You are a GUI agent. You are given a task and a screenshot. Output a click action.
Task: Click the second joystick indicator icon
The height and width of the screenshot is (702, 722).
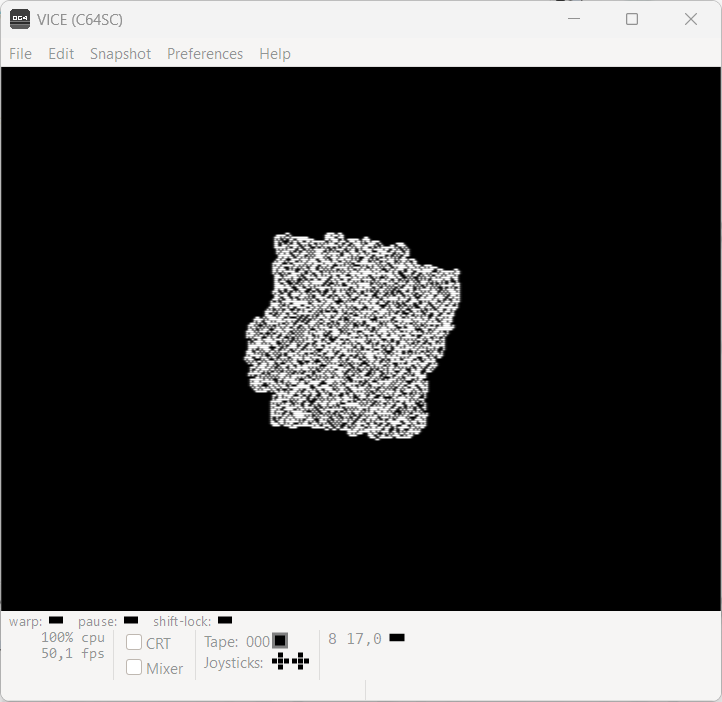(x=301, y=661)
